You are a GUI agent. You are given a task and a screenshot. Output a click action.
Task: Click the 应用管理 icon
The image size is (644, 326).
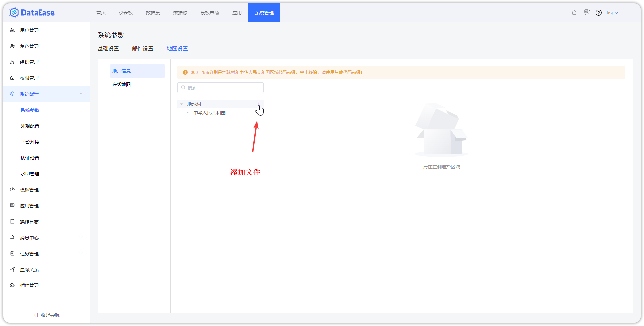(12, 205)
